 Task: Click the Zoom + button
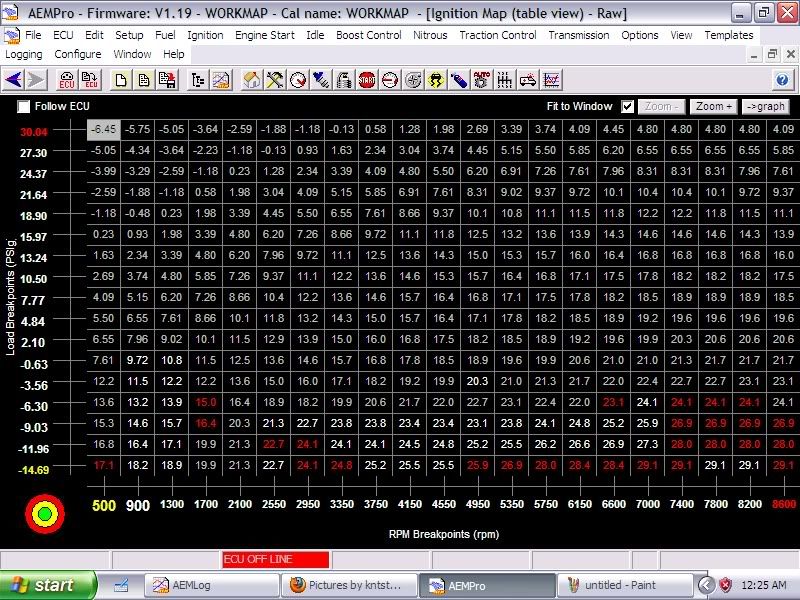[714, 106]
